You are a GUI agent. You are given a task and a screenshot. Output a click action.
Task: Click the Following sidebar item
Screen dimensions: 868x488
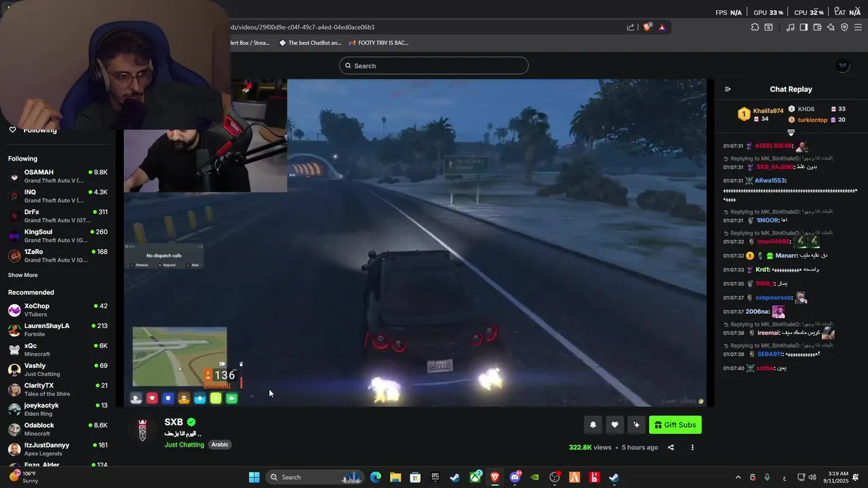[x=33, y=130]
